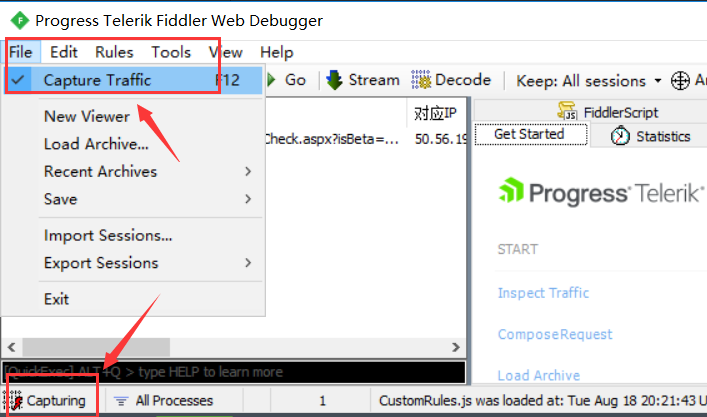Expand the Recent Archives submenu
Image resolution: width=707 pixels, height=417 pixels.
tap(149, 171)
